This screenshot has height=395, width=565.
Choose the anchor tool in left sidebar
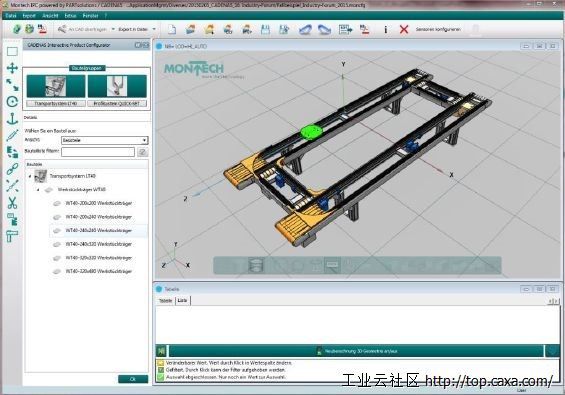[x=12, y=118]
